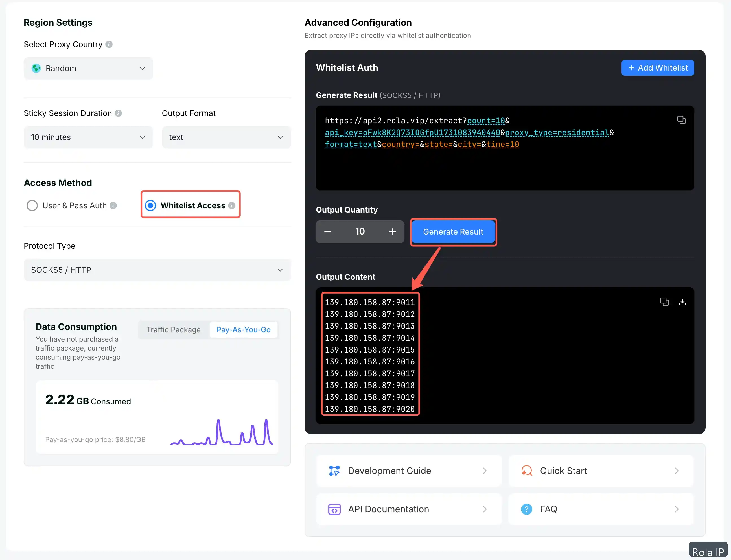Open Development Guide via its chevron
731x560 pixels.
point(485,471)
